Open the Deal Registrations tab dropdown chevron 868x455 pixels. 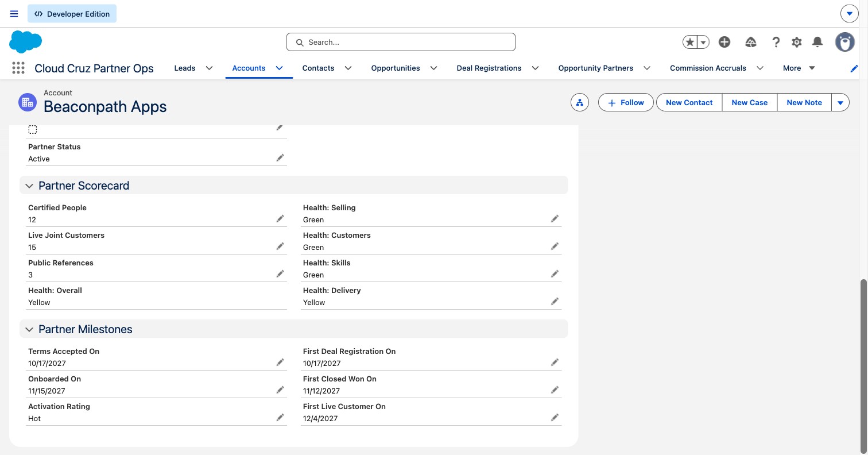click(x=536, y=68)
